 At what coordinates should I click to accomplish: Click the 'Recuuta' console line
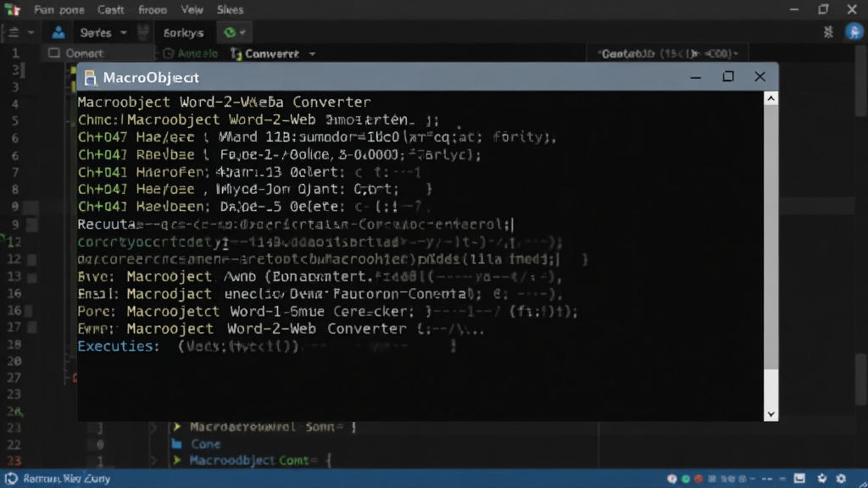(x=295, y=225)
